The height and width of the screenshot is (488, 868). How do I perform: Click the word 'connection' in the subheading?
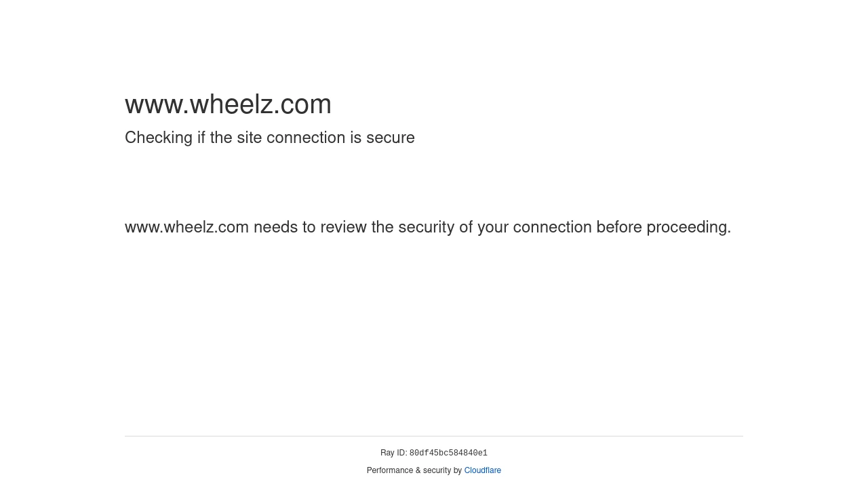pos(305,138)
